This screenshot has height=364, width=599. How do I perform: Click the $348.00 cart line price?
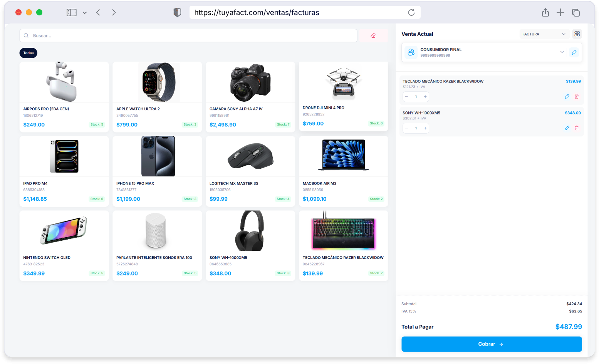[573, 113]
